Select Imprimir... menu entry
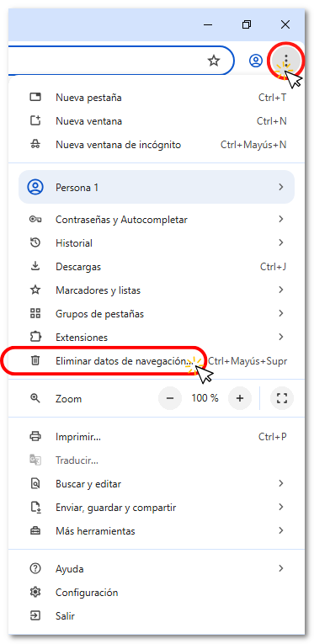The height and width of the screenshot is (644, 314). click(157, 437)
